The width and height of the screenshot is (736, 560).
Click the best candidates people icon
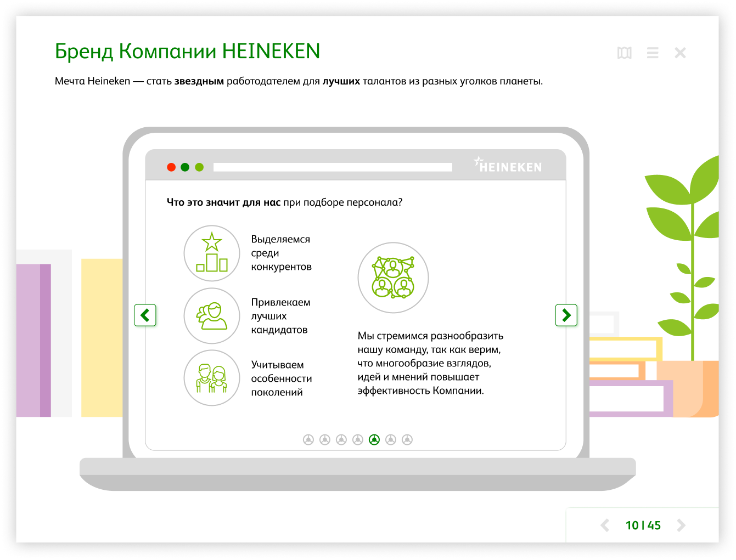click(x=212, y=316)
